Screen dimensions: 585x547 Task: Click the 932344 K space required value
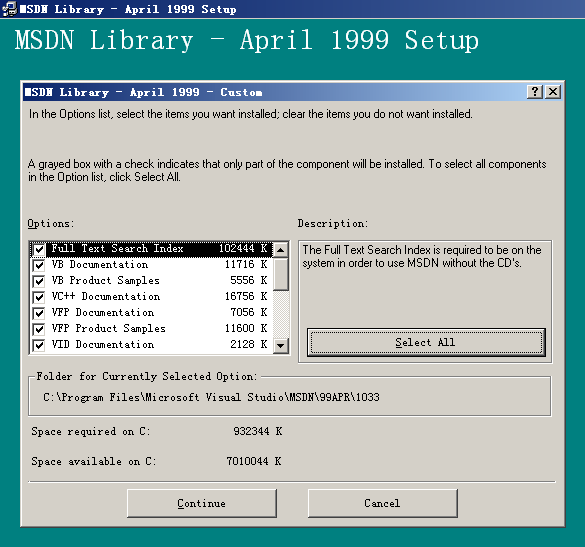click(258, 432)
